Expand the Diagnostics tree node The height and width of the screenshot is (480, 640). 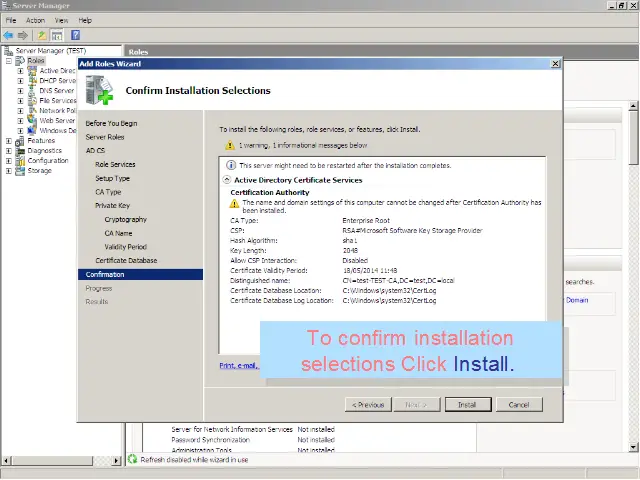[9, 151]
